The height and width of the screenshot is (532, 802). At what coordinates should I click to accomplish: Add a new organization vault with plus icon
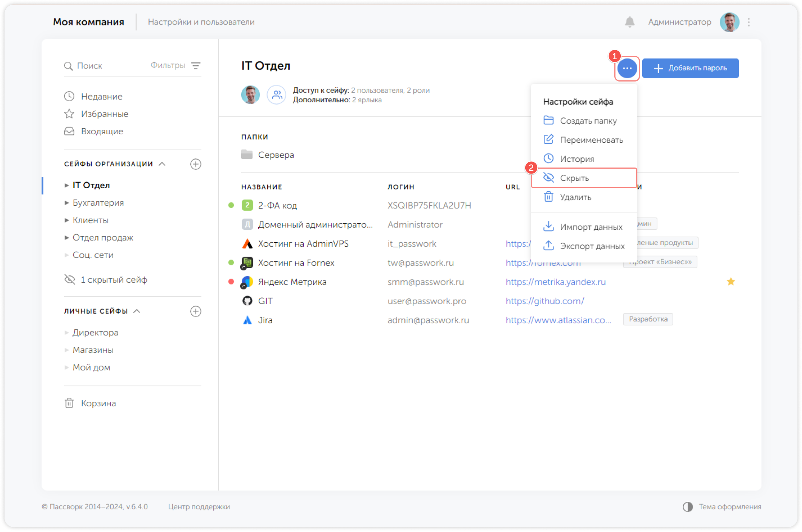point(195,164)
